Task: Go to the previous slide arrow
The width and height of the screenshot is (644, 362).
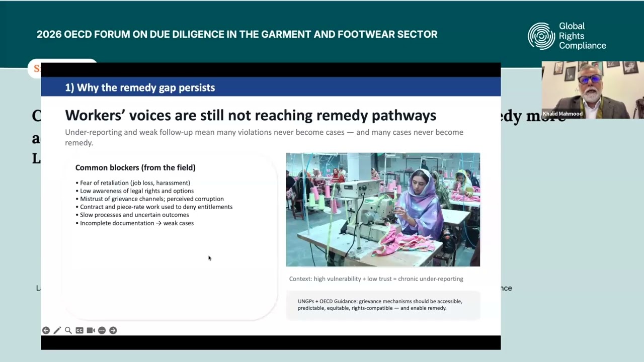Action: tap(46, 330)
